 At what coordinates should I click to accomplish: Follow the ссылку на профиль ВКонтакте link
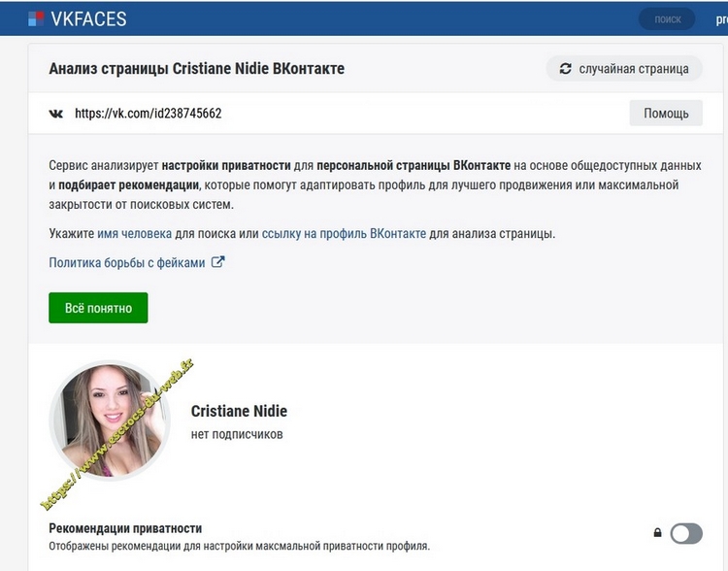[344, 233]
